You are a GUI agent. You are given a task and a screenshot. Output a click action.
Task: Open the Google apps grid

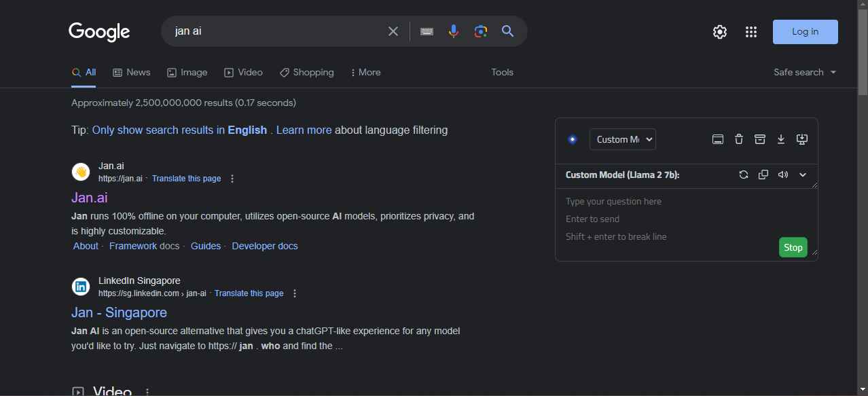point(751,32)
